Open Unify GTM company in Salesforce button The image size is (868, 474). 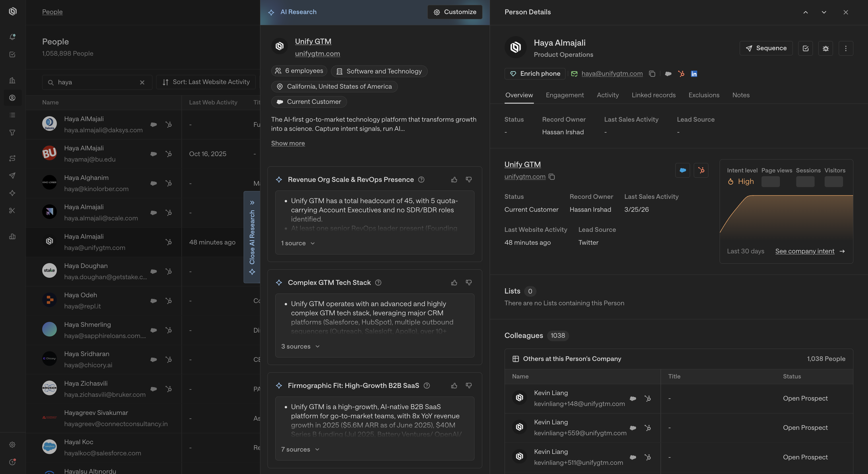(x=683, y=170)
